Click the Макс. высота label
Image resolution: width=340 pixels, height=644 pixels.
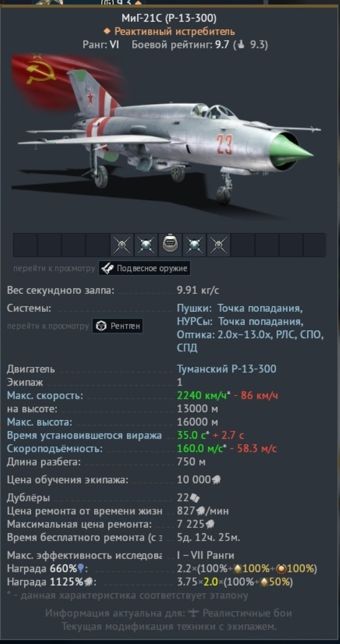tap(40, 422)
